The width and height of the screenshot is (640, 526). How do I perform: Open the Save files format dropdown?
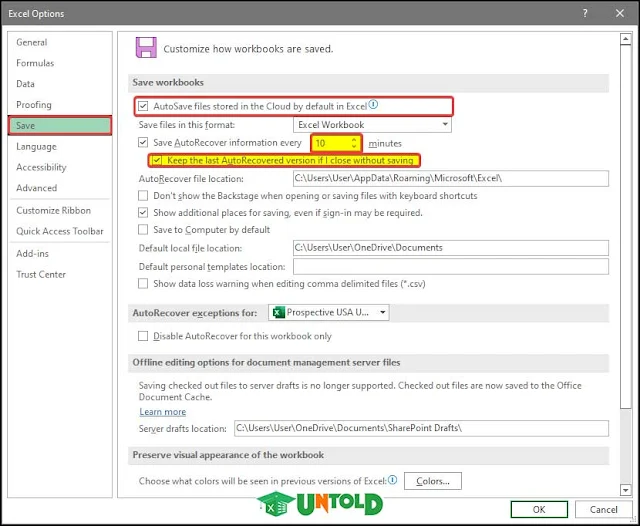tap(372, 124)
